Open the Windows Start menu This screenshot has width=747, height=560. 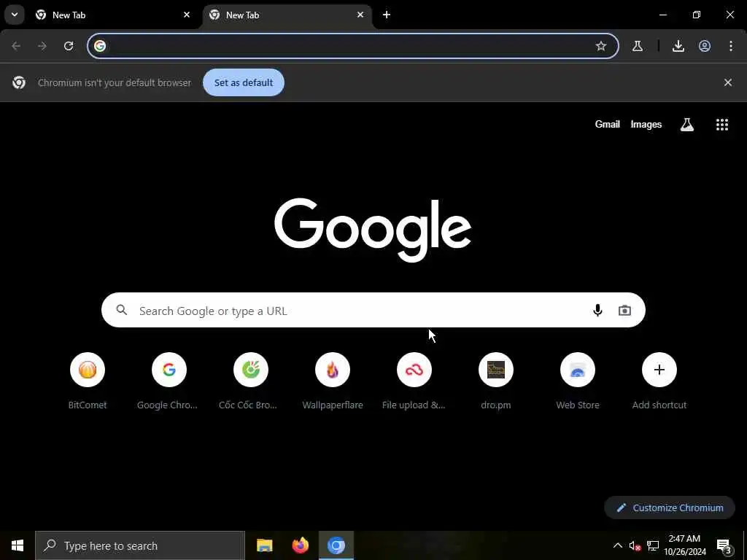(x=18, y=545)
